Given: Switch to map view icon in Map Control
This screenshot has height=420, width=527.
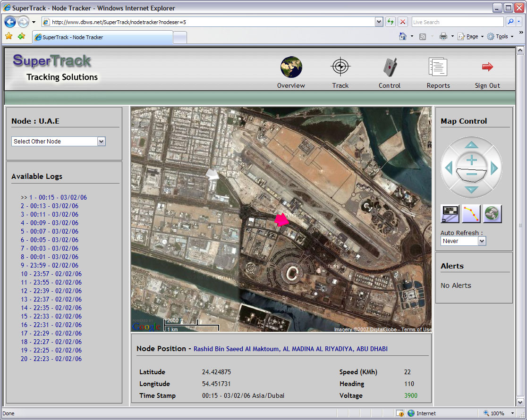Looking at the screenshot, I should coord(450,214).
